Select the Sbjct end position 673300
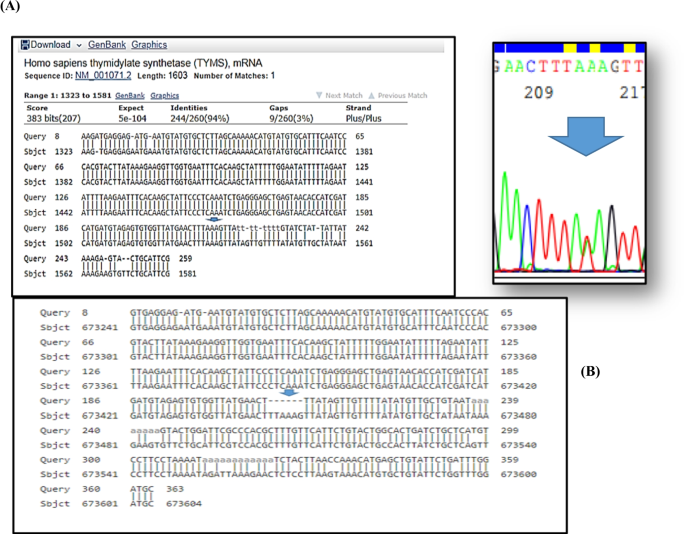 click(x=519, y=327)
